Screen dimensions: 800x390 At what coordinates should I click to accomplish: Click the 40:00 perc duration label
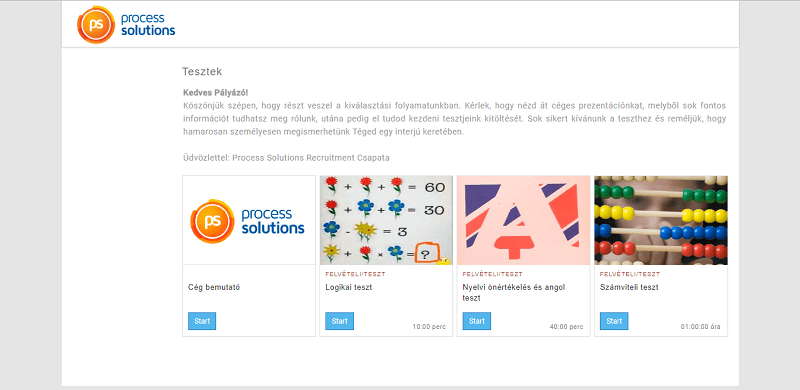click(x=566, y=327)
